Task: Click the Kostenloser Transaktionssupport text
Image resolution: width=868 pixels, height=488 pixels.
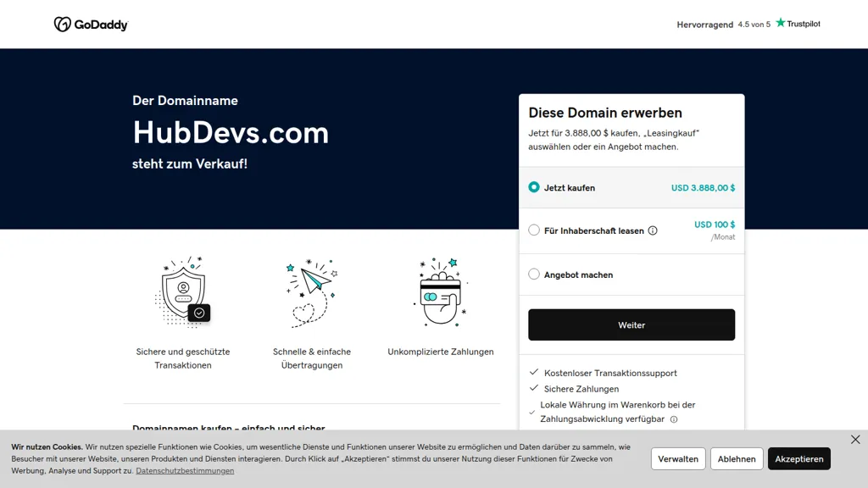Action: click(x=610, y=373)
